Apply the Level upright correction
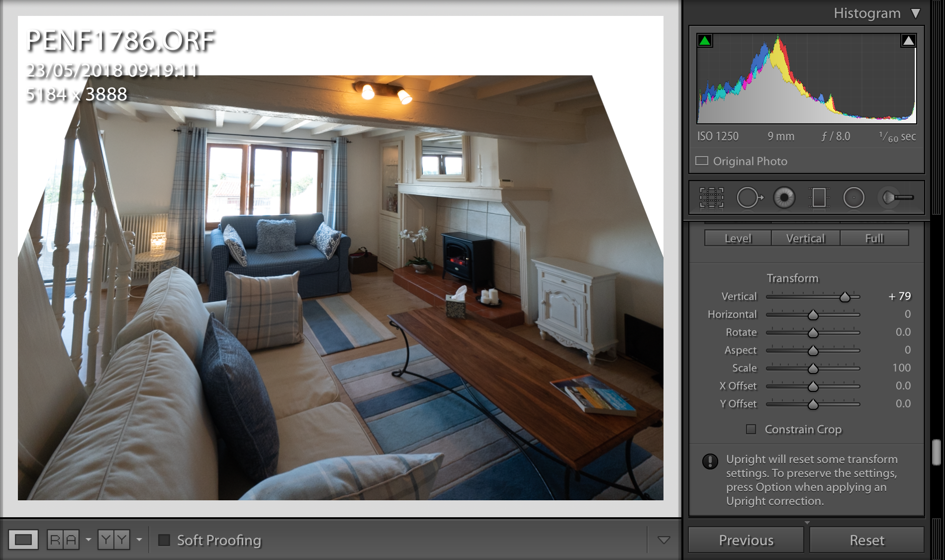The image size is (945, 560). [x=738, y=238]
